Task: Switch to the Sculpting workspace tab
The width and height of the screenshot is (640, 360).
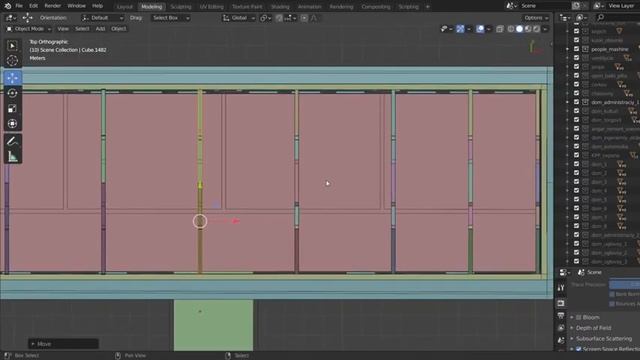Action: click(x=181, y=7)
